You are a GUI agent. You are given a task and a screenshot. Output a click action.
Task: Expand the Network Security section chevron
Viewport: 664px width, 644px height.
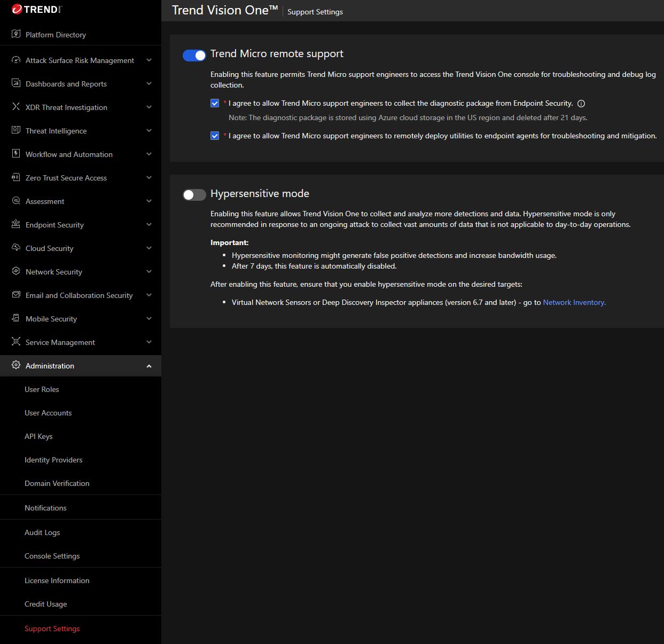pyautogui.click(x=149, y=271)
